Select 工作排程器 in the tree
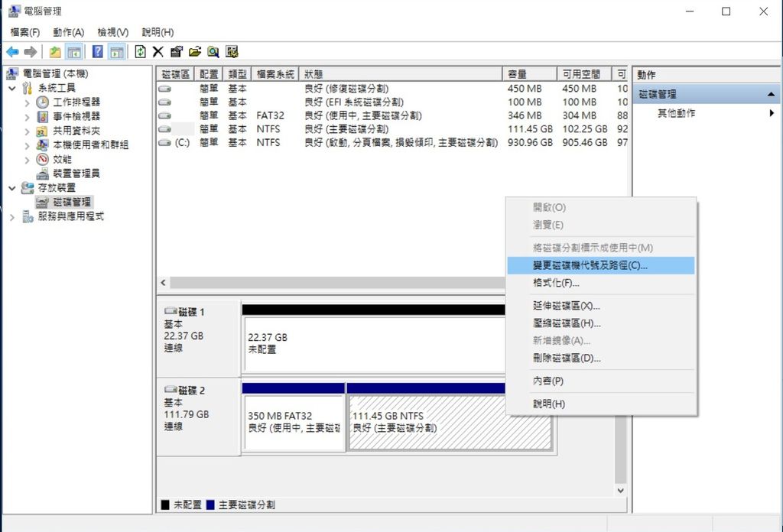 [76, 102]
